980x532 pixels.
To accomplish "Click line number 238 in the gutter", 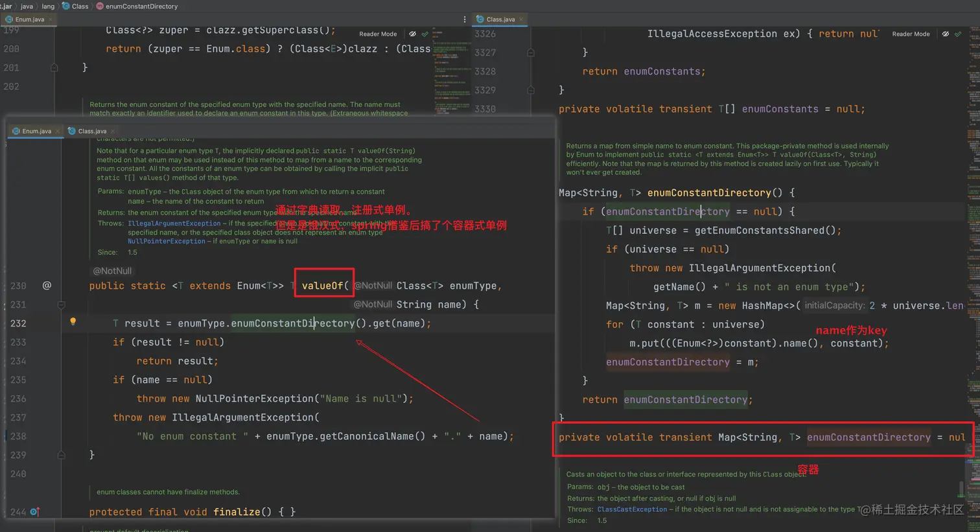I will point(18,436).
